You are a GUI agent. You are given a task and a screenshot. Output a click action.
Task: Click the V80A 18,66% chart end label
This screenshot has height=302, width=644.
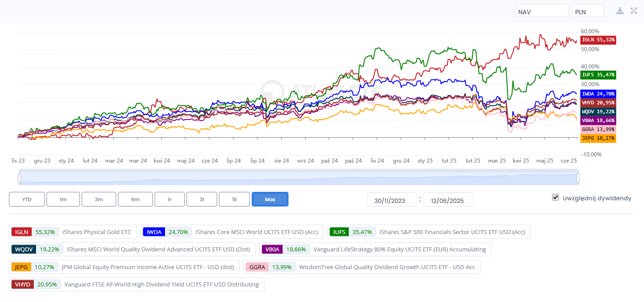(x=598, y=120)
